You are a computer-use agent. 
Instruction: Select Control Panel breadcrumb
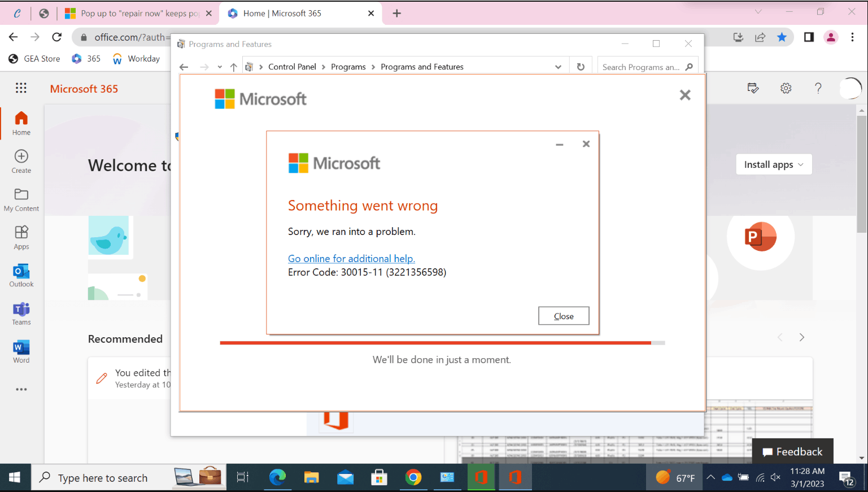[292, 67]
